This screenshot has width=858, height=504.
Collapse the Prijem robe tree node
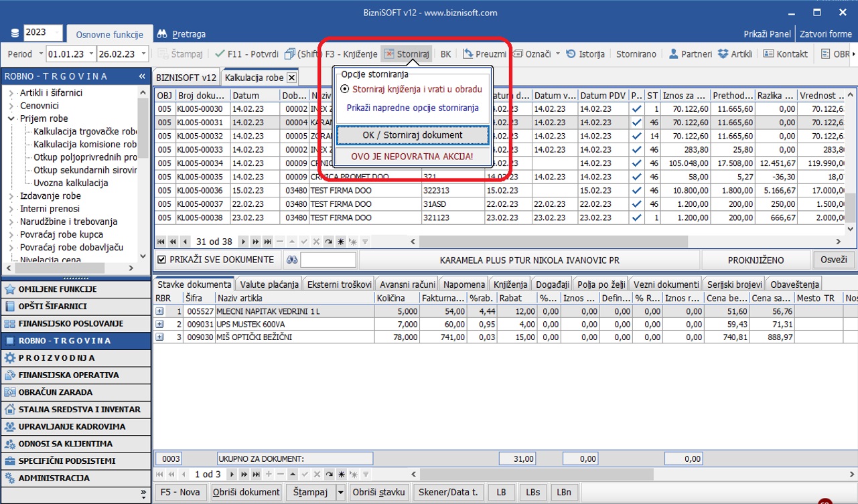click(x=11, y=118)
